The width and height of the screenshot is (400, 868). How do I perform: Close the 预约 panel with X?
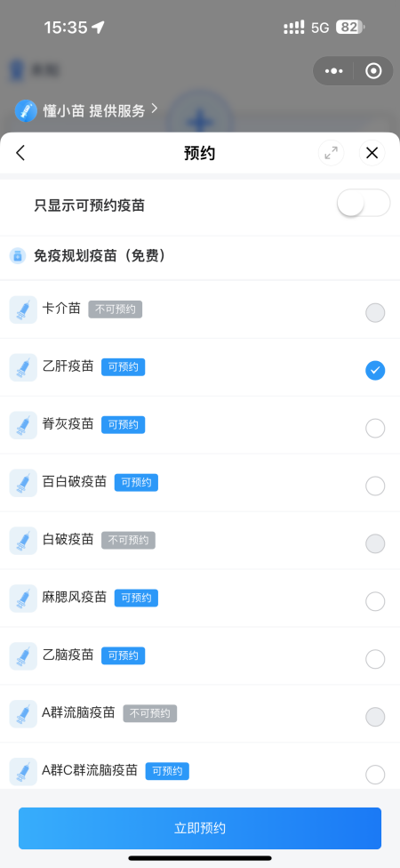tap(372, 153)
